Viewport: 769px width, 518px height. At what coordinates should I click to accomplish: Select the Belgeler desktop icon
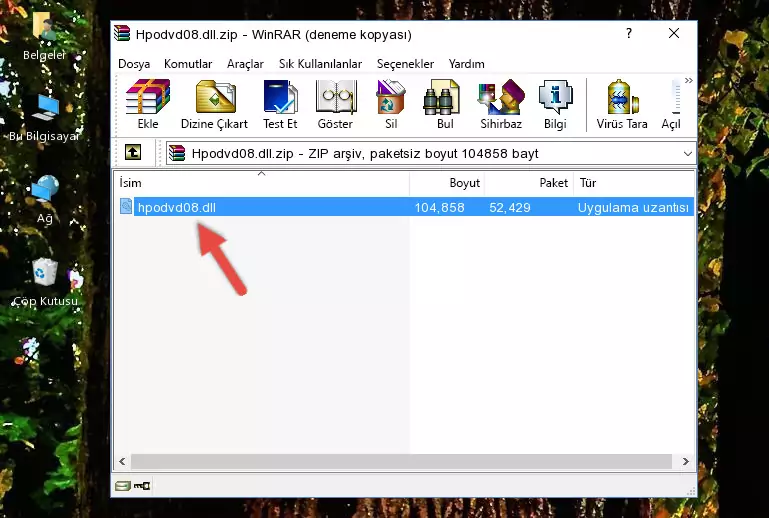coord(44,36)
